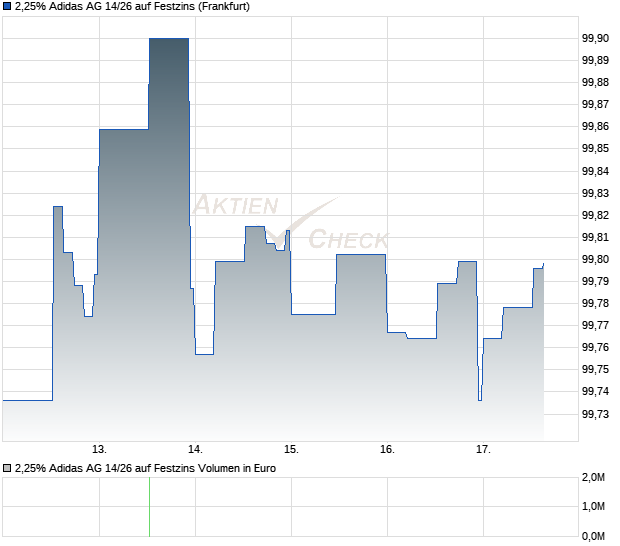Click the date label '15.' on time axis

291,450
